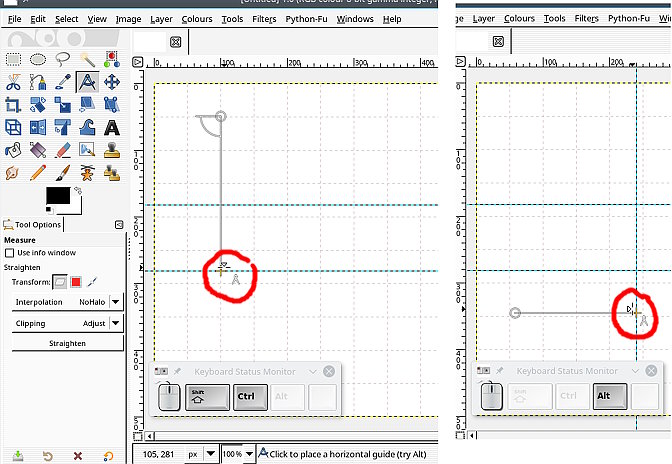The image size is (672, 464).
Task: Open the Image menu
Action: click(128, 19)
